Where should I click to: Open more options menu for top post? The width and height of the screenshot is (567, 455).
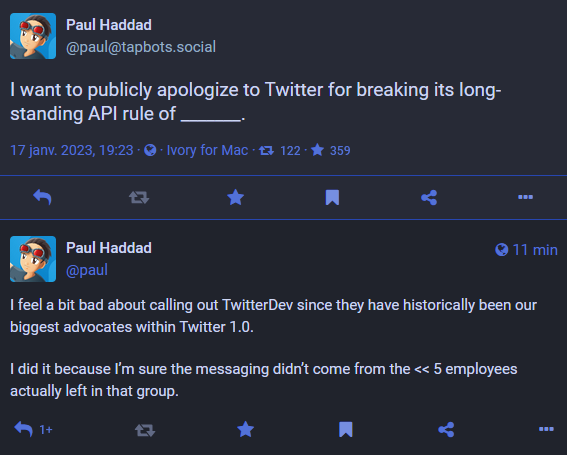click(x=525, y=197)
